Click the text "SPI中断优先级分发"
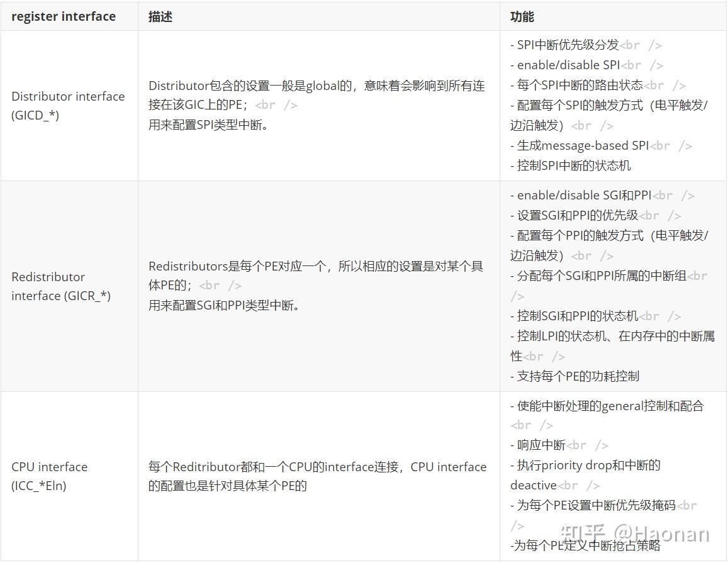 coord(563,45)
